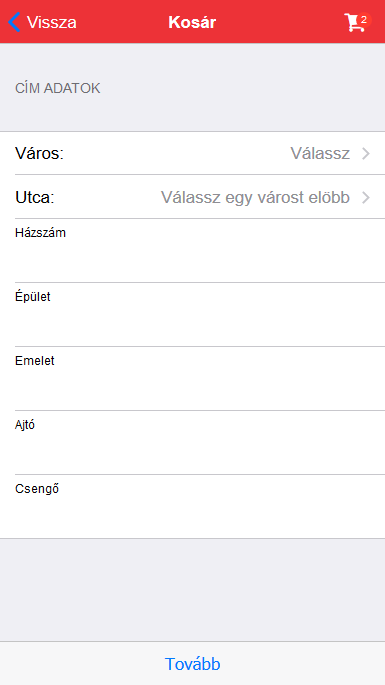Image resolution: width=385 pixels, height=685 pixels.
Task: Expand the Város chevron arrow
Action: pos(366,154)
